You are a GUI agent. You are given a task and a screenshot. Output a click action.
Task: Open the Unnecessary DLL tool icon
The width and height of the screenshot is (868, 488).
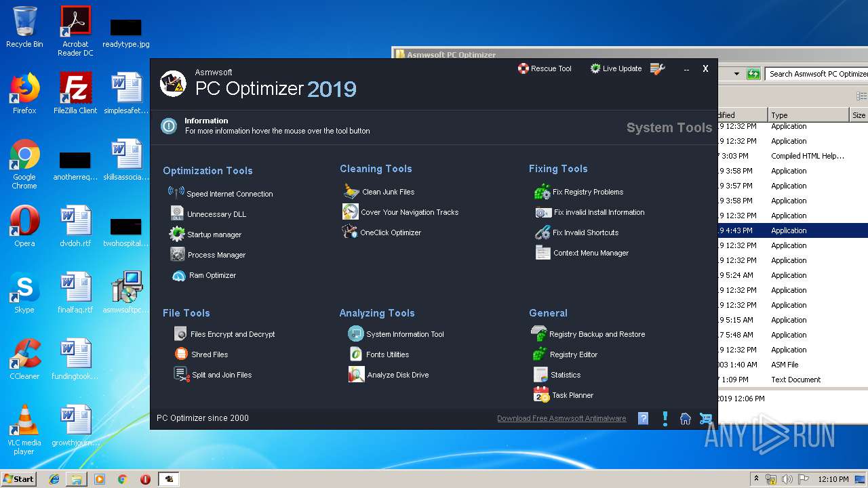click(177, 213)
